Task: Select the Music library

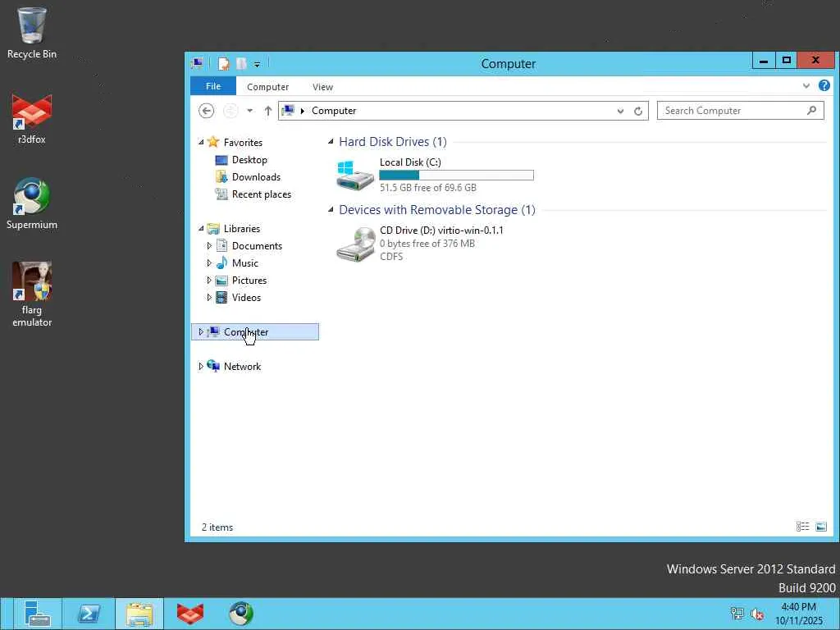Action: click(244, 263)
